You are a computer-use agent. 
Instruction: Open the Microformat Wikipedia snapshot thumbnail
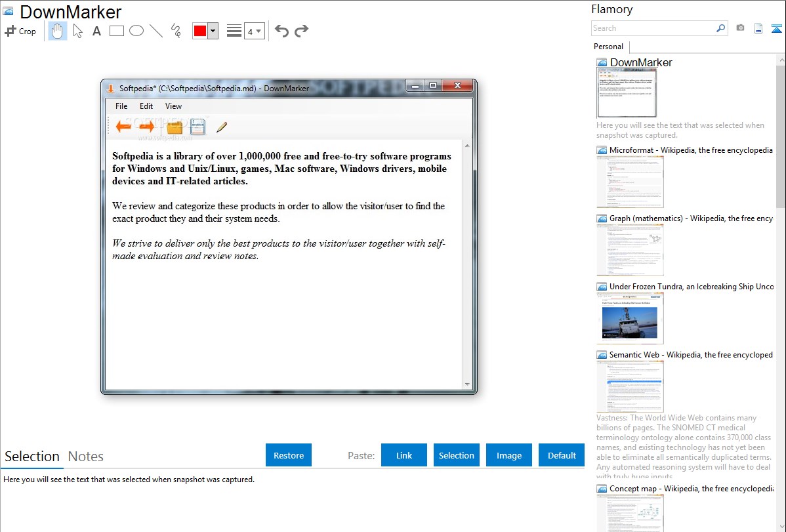pos(630,182)
